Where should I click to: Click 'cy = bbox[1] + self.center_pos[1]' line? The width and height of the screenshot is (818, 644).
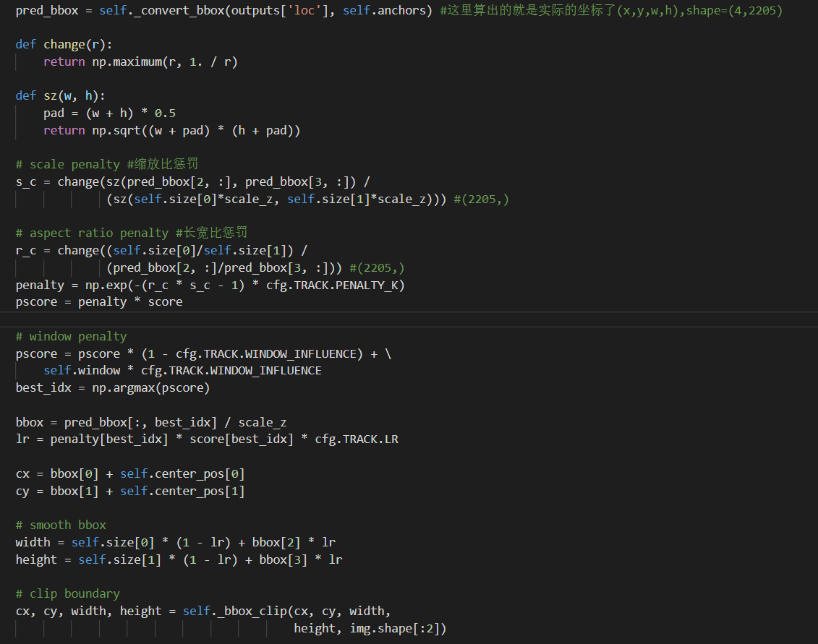130,491
